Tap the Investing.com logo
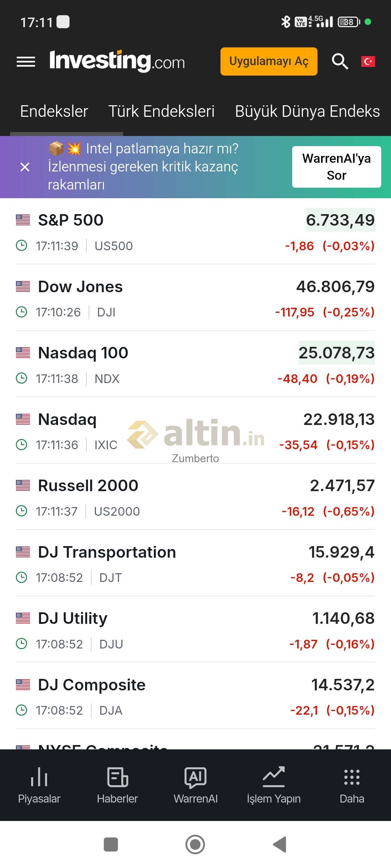 (117, 61)
